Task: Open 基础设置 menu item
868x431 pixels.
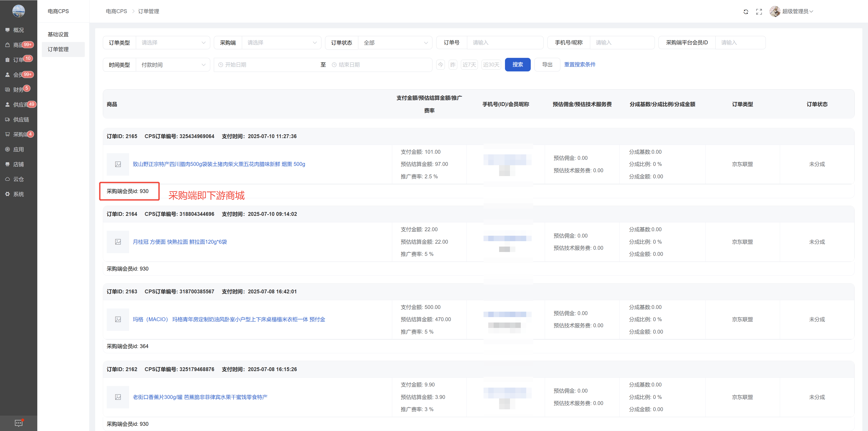Action: (58, 34)
